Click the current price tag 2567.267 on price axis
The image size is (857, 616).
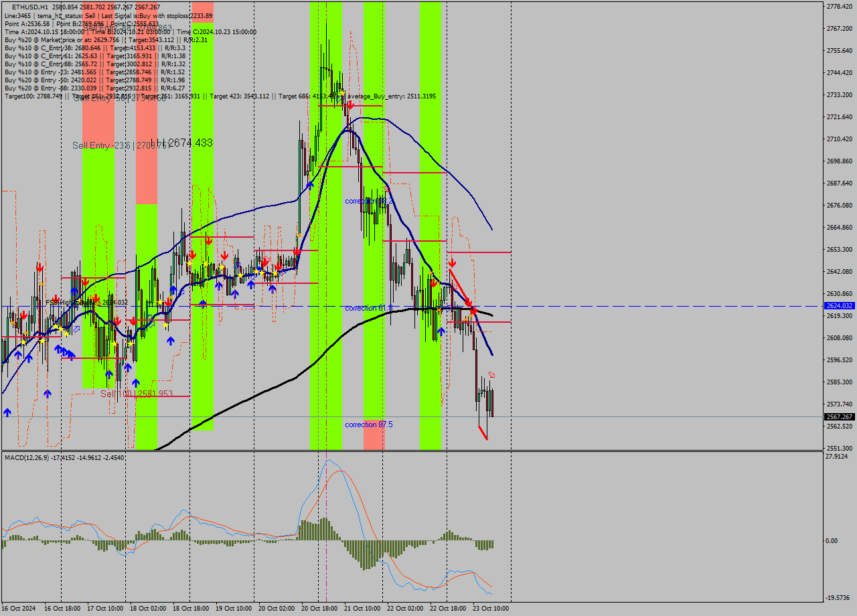tap(839, 416)
